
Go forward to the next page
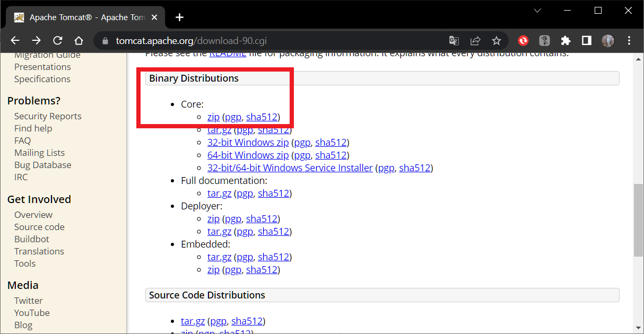pos(36,40)
